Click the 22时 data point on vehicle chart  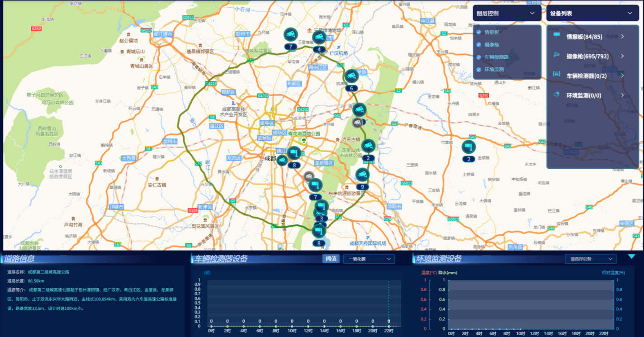[388, 326]
